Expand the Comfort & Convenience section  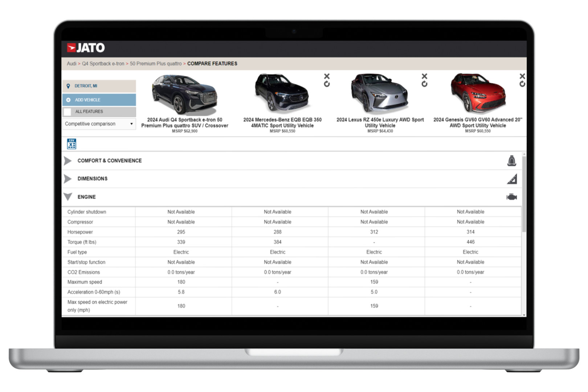tap(68, 161)
